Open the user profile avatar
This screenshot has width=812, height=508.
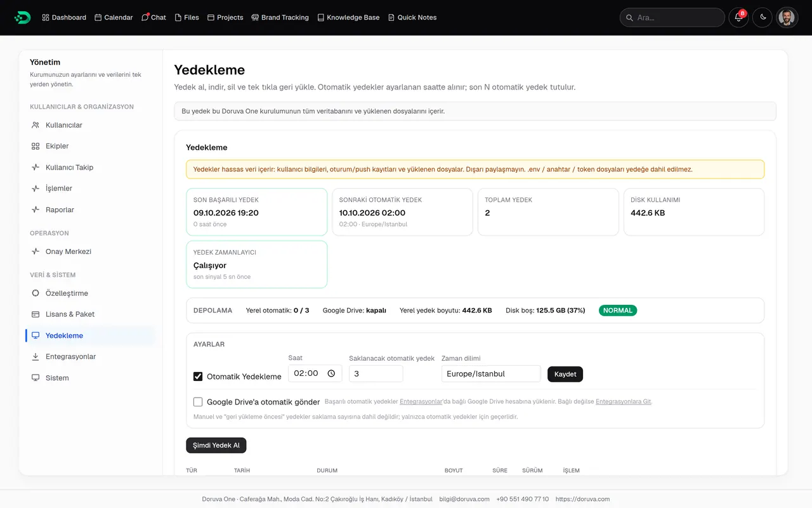click(787, 18)
